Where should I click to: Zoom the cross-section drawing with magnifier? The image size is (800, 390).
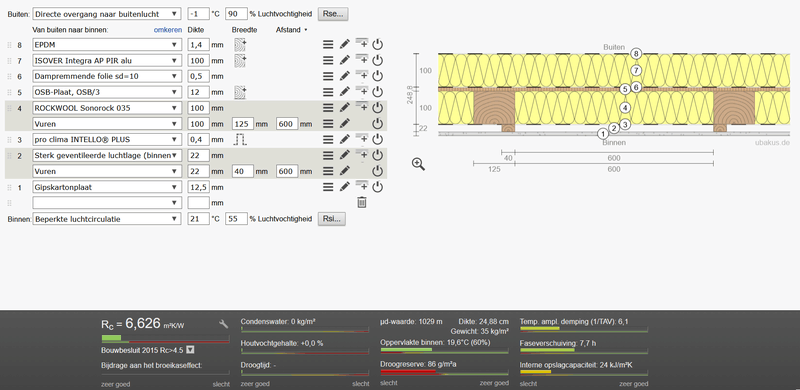pyautogui.click(x=418, y=164)
